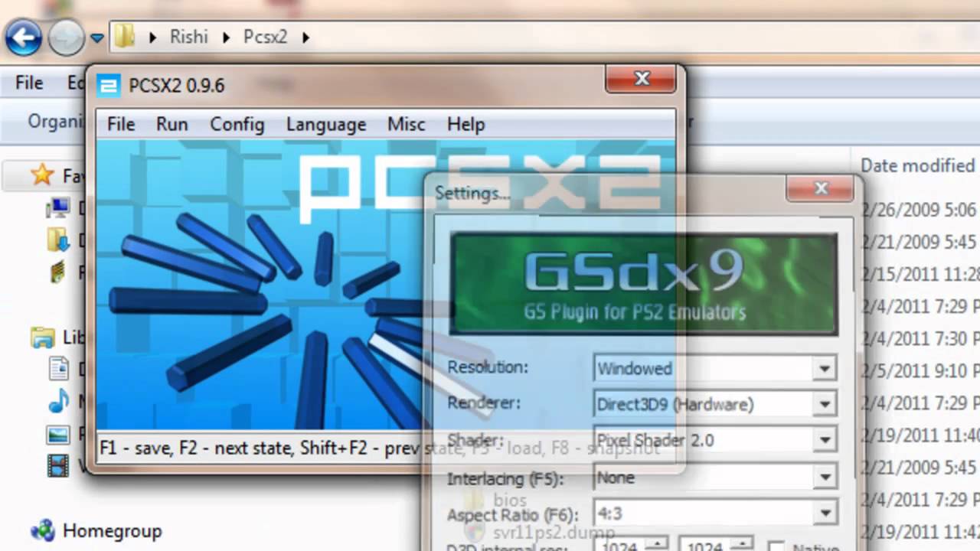Click the Libraries icon in navigation pane
This screenshot has height=551, width=980.
pyautogui.click(x=43, y=337)
